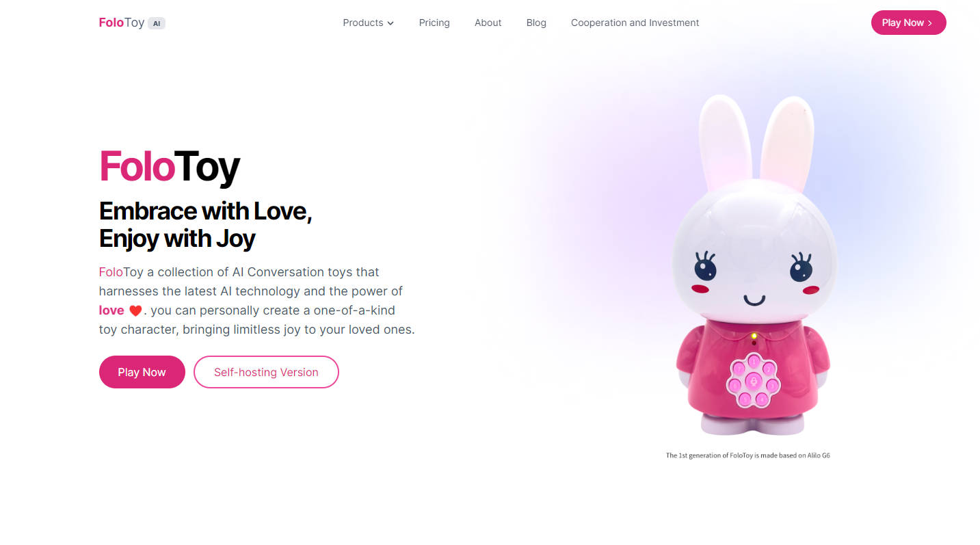Select the Self-hosting Version button
This screenshot has height=545, width=980.
point(266,372)
